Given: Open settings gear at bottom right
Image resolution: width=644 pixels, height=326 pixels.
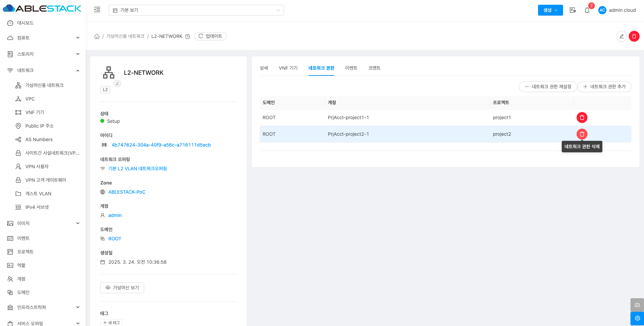Looking at the screenshot, I should pos(637,318).
